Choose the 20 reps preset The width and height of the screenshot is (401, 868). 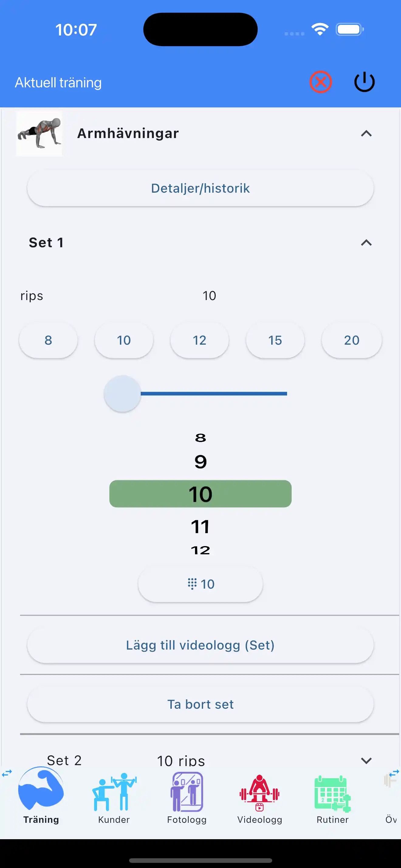[x=351, y=340]
